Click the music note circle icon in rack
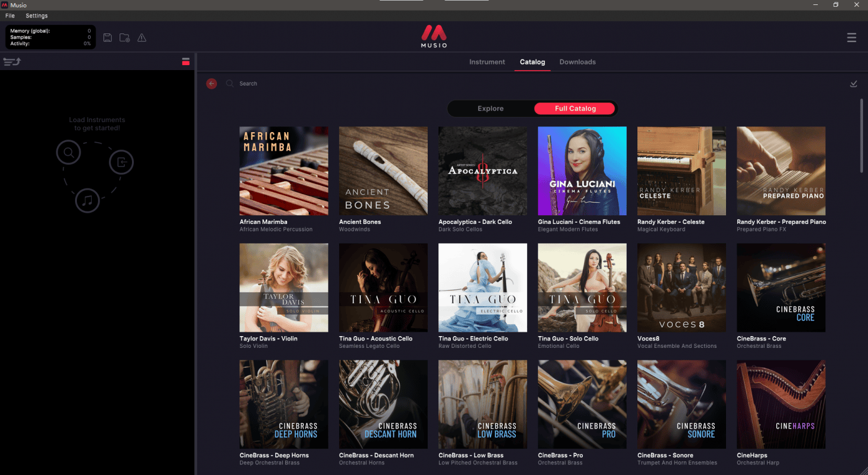Image resolution: width=868 pixels, height=475 pixels. click(x=87, y=200)
